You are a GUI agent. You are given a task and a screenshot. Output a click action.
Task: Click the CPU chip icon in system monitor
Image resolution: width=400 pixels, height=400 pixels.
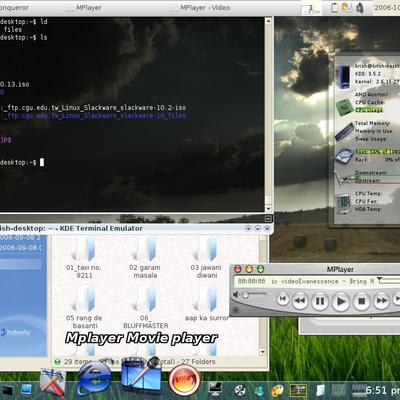click(x=344, y=107)
